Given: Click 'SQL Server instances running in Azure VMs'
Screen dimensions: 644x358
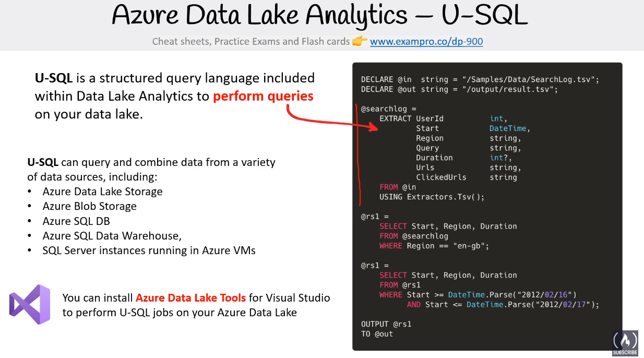Looking at the screenshot, I should pos(149,250).
